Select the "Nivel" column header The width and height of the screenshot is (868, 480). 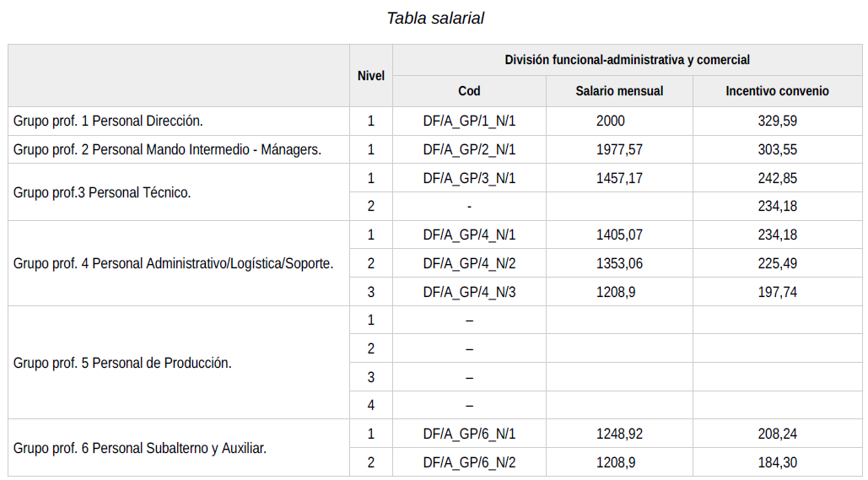coord(370,76)
